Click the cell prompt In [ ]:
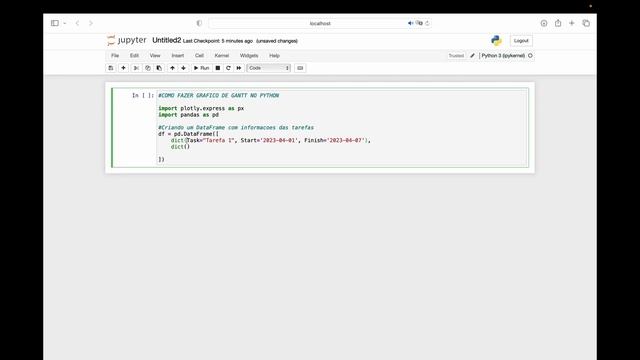 click(143, 96)
